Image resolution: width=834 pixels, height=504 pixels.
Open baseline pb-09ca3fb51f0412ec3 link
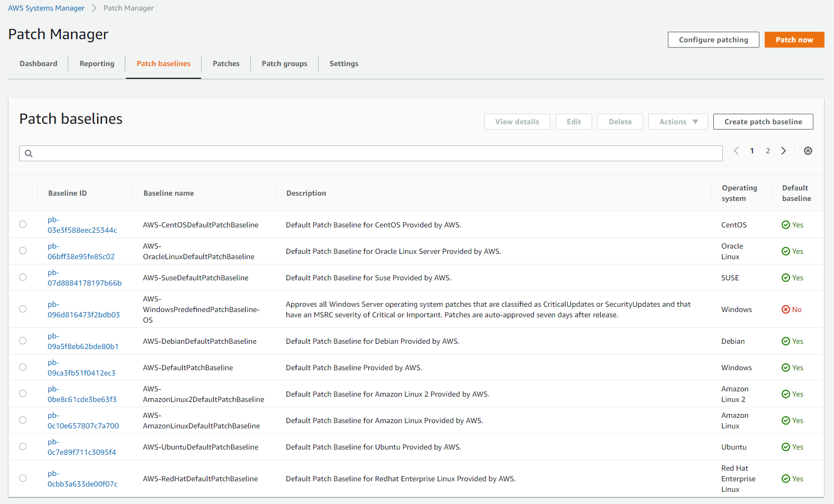[x=81, y=368]
